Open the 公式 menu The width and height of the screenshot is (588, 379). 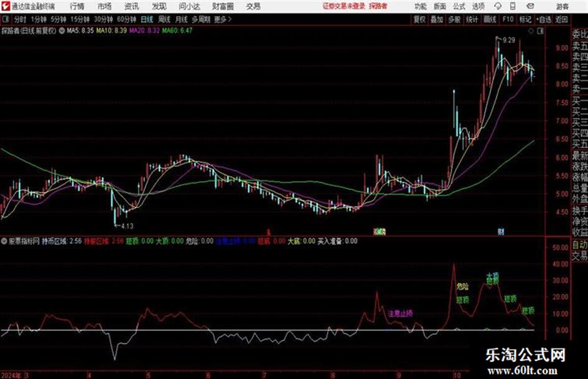[459, 6]
